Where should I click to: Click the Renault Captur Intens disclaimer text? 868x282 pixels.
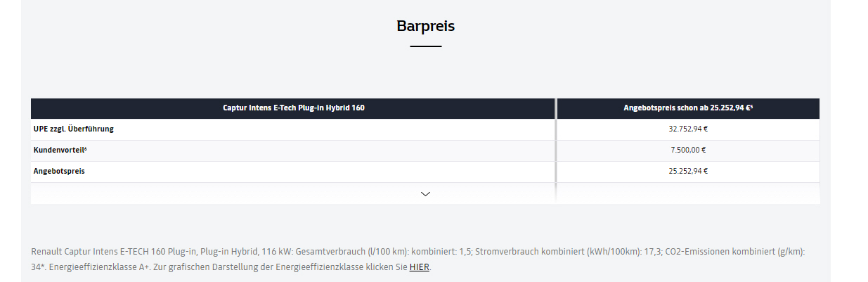click(114, 251)
